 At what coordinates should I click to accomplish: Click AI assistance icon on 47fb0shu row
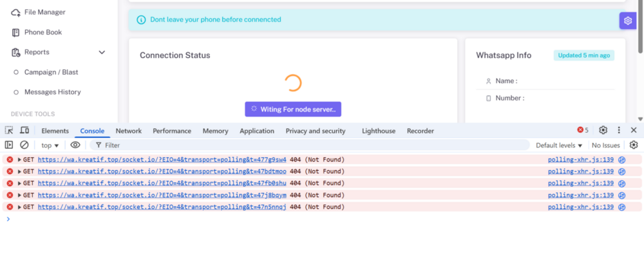tap(622, 184)
